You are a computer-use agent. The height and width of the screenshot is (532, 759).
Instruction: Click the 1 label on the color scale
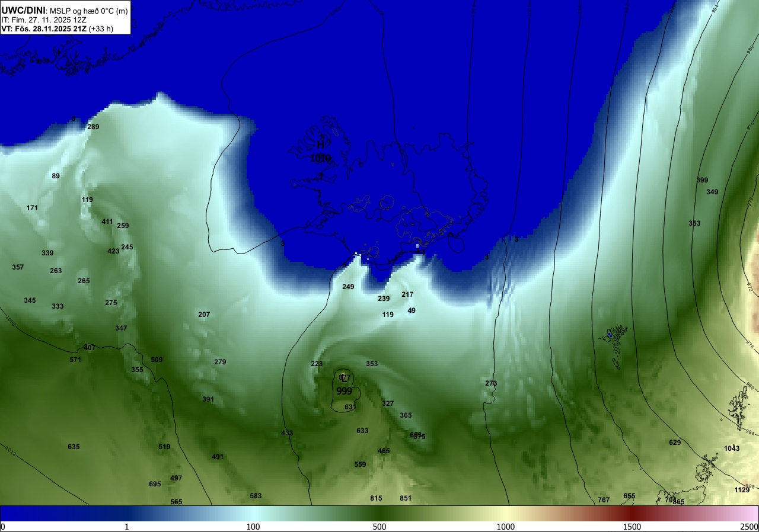tap(127, 527)
